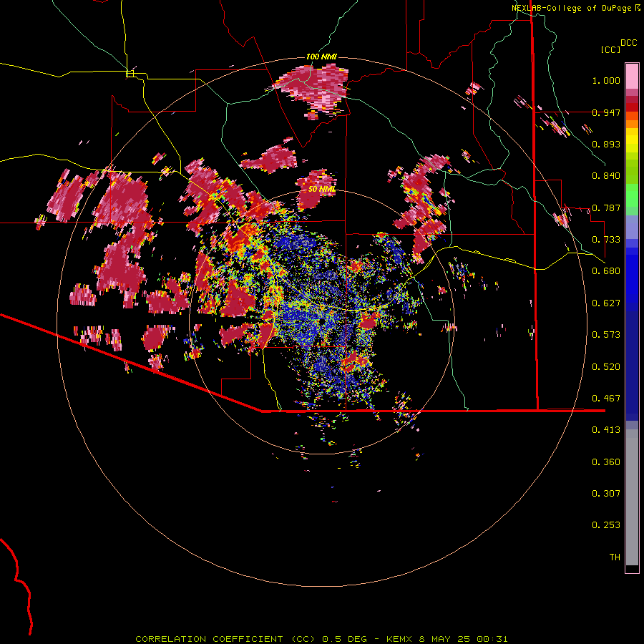This screenshot has width=644, height=644.
Task: Select the 0.360 scale value
Action: click(606, 462)
